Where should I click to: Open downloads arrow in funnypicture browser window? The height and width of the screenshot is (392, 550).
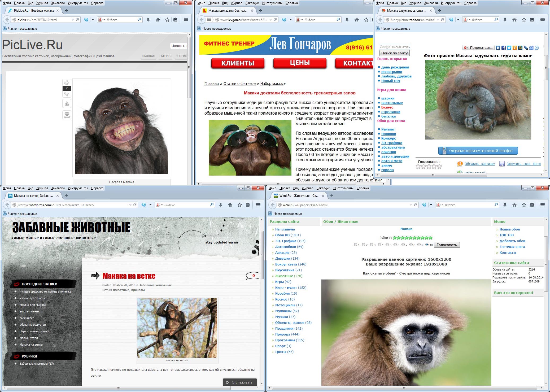pyautogui.click(x=505, y=20)
